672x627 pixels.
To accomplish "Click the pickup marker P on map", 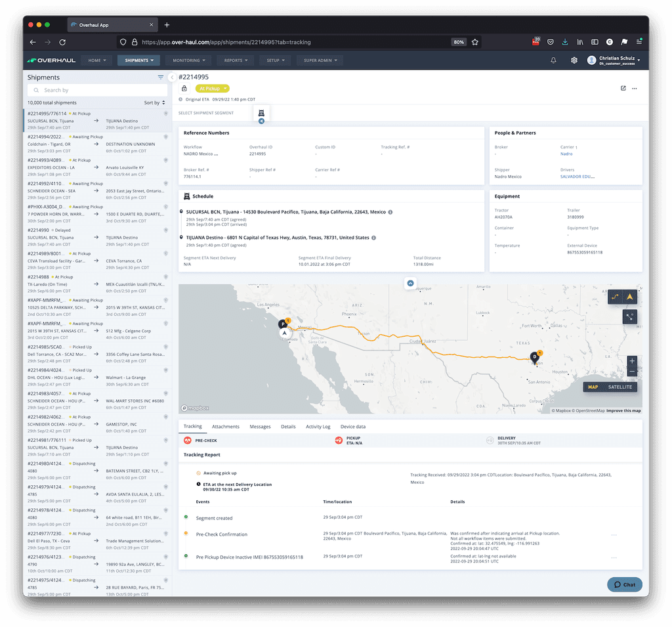I will [x=282, y=324].
